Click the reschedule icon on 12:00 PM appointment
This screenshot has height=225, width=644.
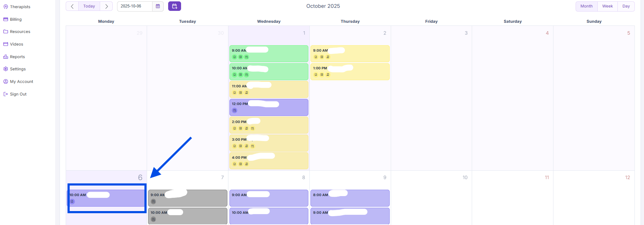coord(235,110)
